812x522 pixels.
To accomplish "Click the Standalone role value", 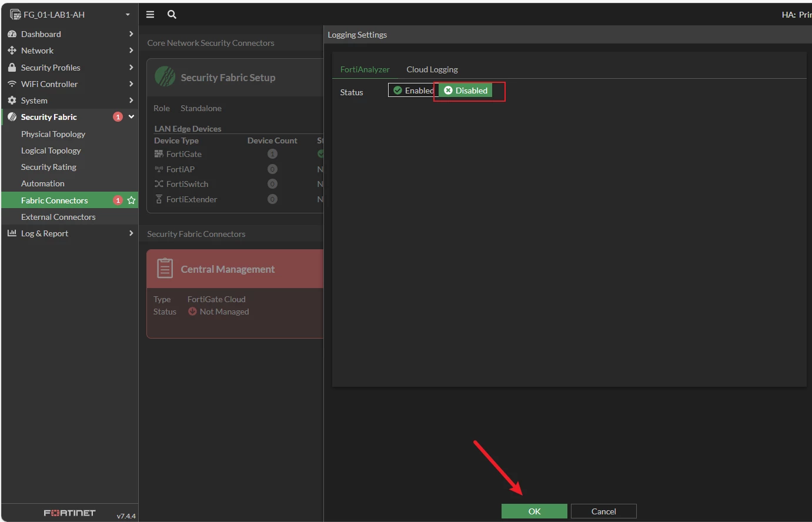I will 201,108.
